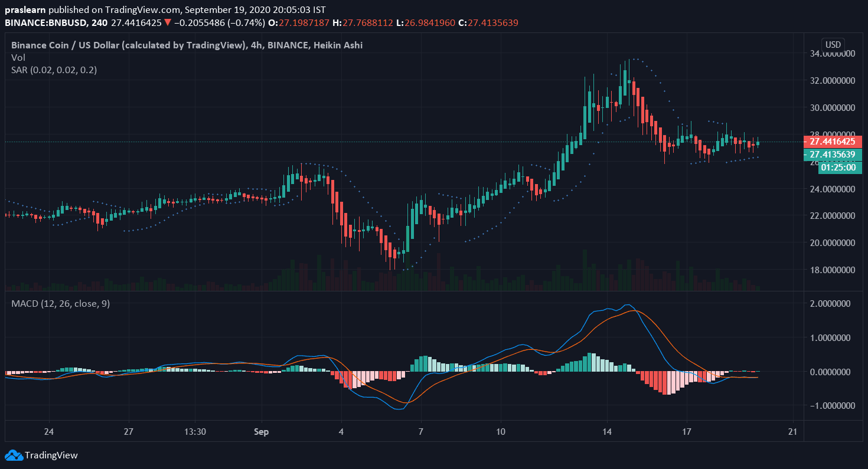The width and height of the screenshot is (868, 469).
Task: Click the 22.0000000 price axis label
Action: click(x=833, y=216)
